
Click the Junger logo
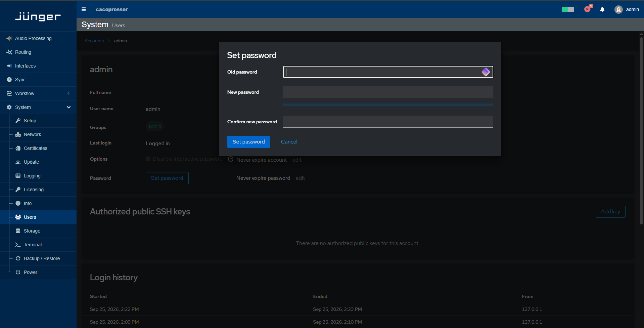click(38, 16)
